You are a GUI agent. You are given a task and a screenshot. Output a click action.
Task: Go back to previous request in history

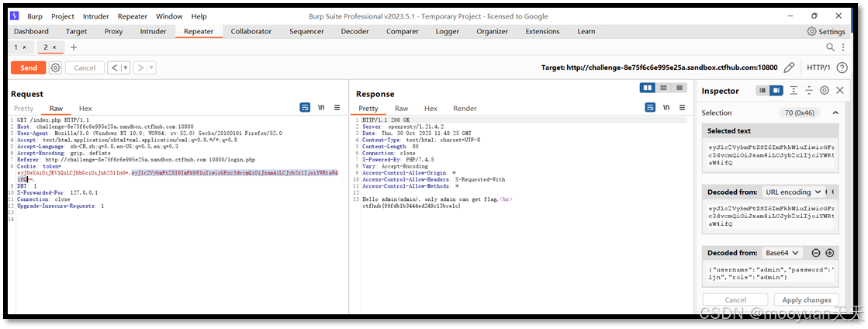(113, 68)
